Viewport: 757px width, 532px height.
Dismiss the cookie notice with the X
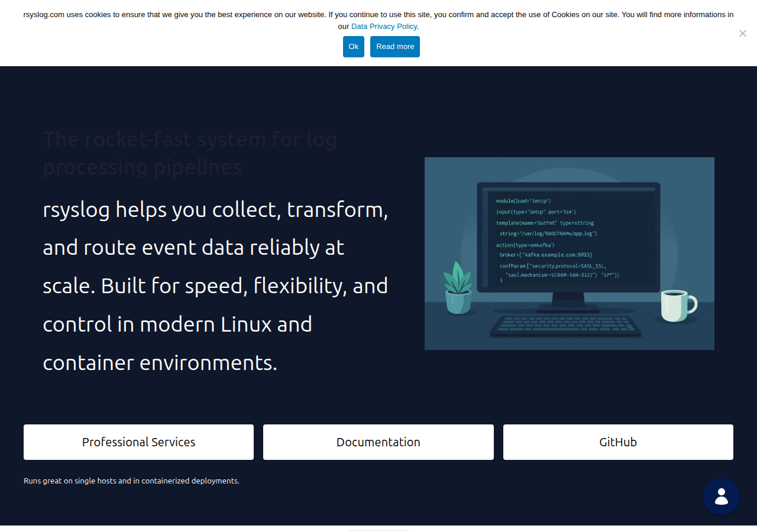[x=743, y=34]
